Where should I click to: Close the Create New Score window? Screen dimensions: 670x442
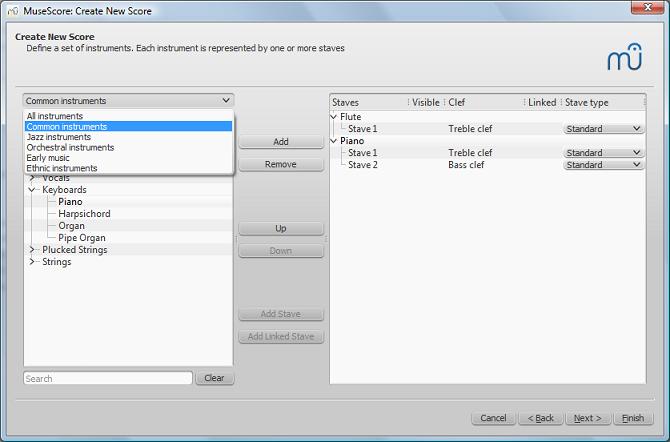click(x=647, y=7)
